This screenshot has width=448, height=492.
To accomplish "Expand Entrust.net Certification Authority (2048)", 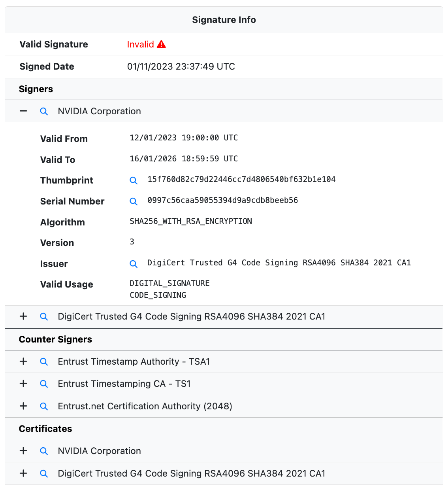I will pyautogui.click(x=23, y=406).
